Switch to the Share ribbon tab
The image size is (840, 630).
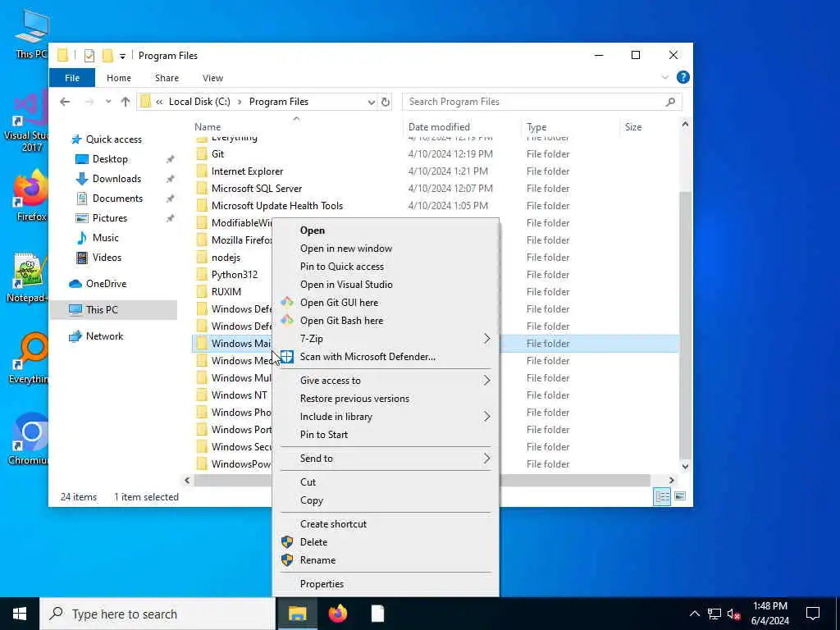tap(167, 78)
